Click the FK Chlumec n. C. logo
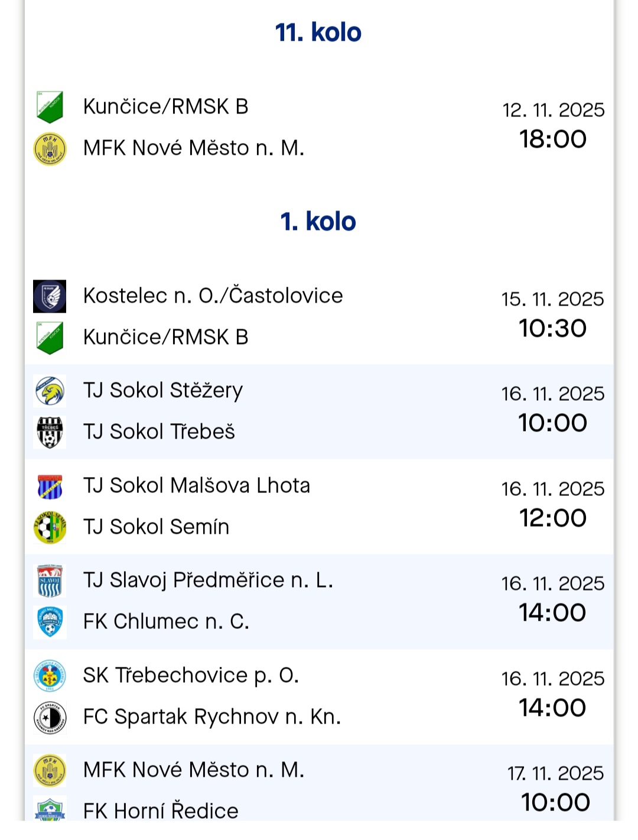The width and height of the screenshot is (638, 840). coord(50,622)
